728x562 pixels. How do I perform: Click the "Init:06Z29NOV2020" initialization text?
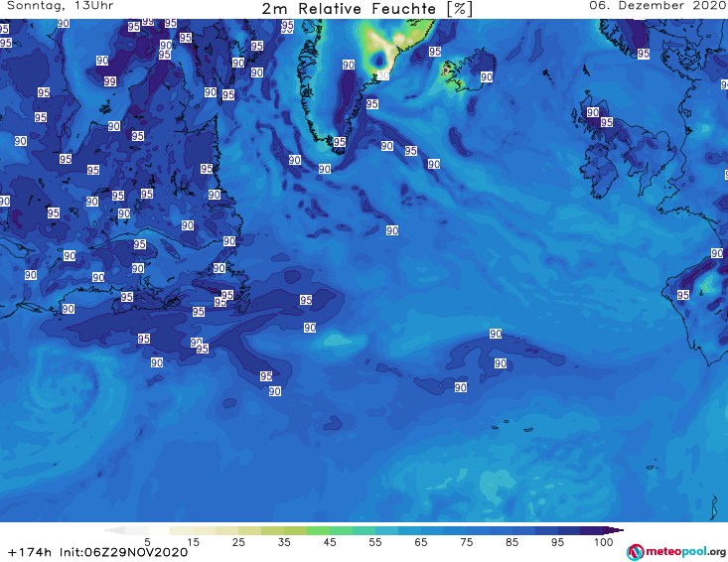(x=123, y=552)
